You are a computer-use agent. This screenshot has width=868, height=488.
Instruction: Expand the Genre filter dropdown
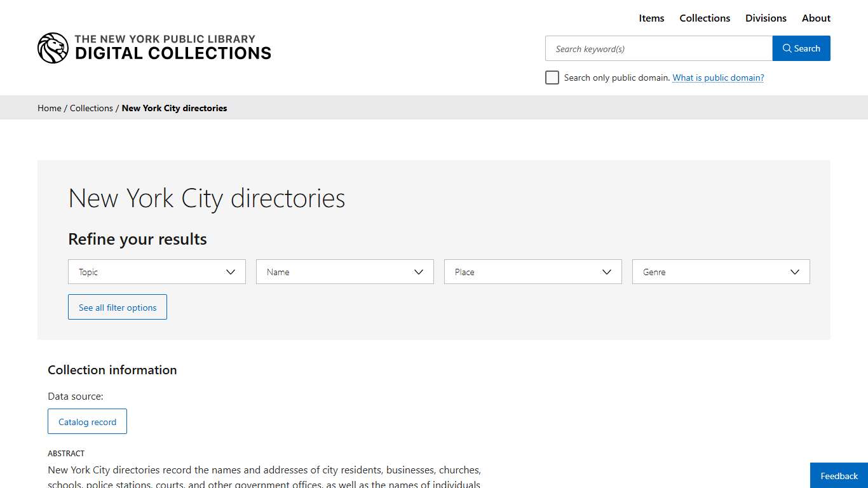tap(721, 271)
